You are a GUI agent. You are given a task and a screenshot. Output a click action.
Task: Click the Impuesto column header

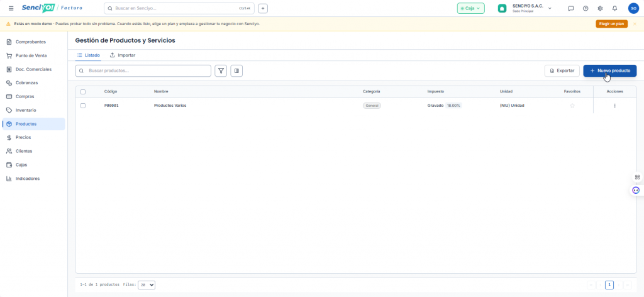[435, 92]
